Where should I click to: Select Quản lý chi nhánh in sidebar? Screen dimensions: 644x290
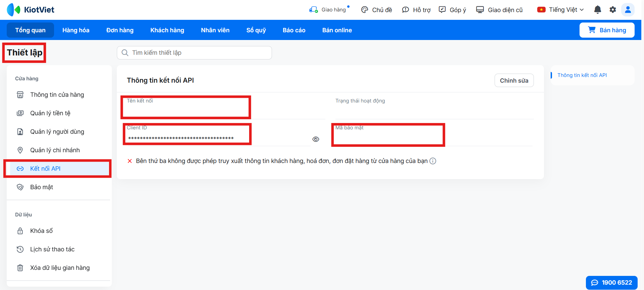(x=59, y=150)
